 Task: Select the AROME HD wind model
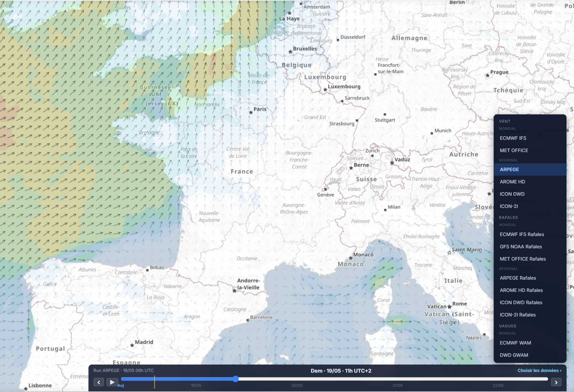pyautogui.click(x=530, y=182)
